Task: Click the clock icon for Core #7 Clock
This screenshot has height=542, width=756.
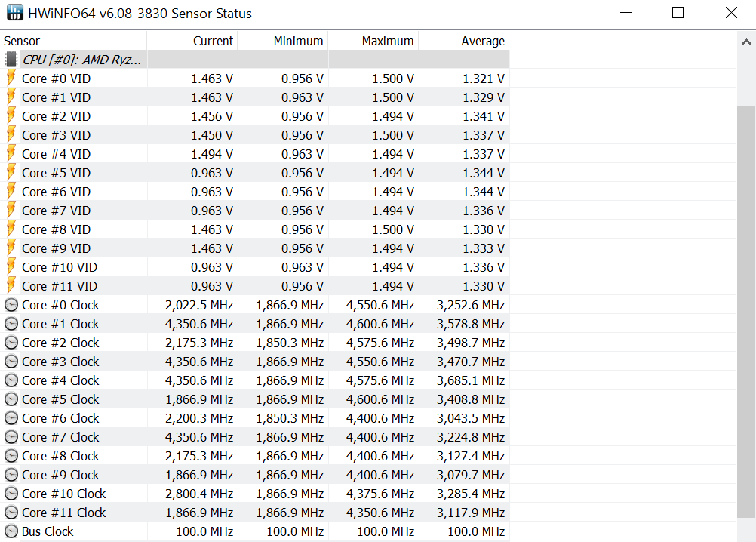Action: 11,436
